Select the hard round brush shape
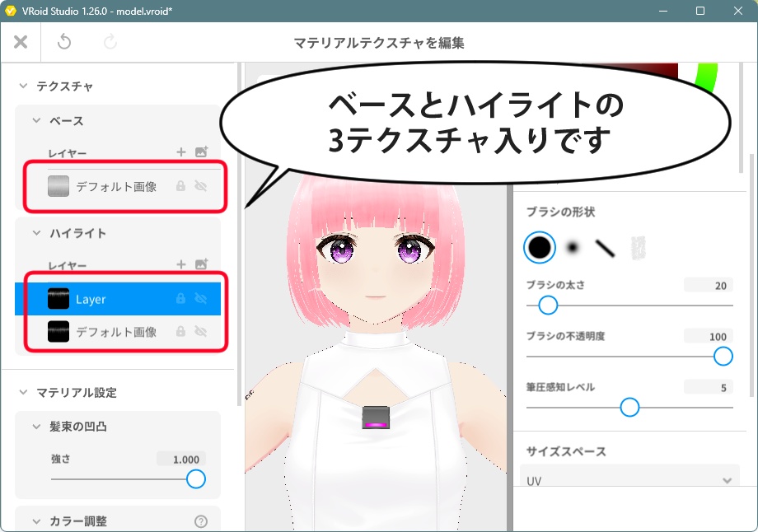This screenshot has height=532, width=758. click(540, 247)
